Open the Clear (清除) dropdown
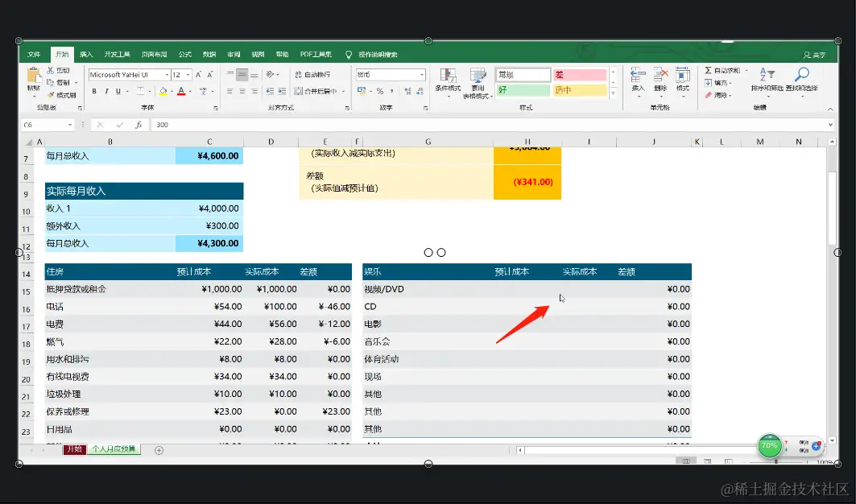The height and width of the screenshot is (504, 856). tap(718, 95)
